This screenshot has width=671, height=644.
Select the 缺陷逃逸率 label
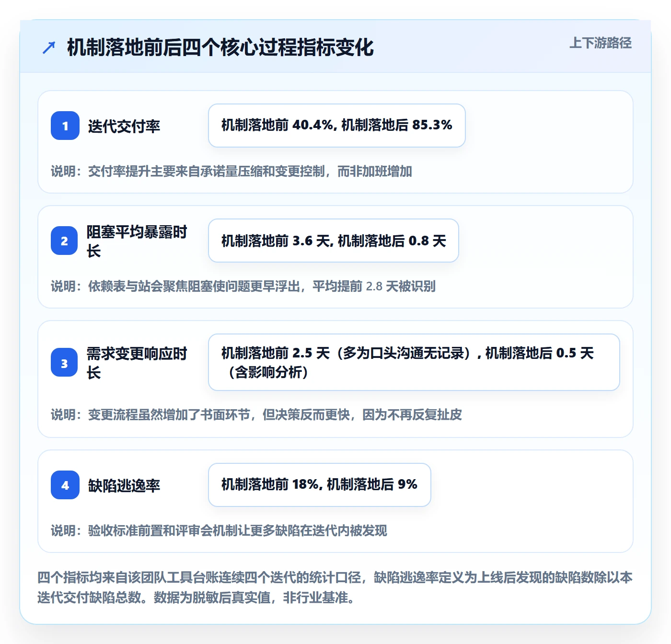124,485
